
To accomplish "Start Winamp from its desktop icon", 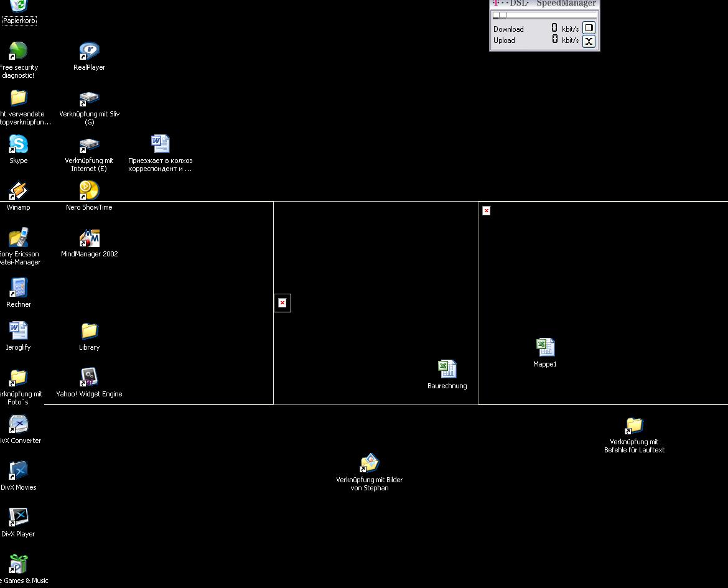I will click(18, 191).
